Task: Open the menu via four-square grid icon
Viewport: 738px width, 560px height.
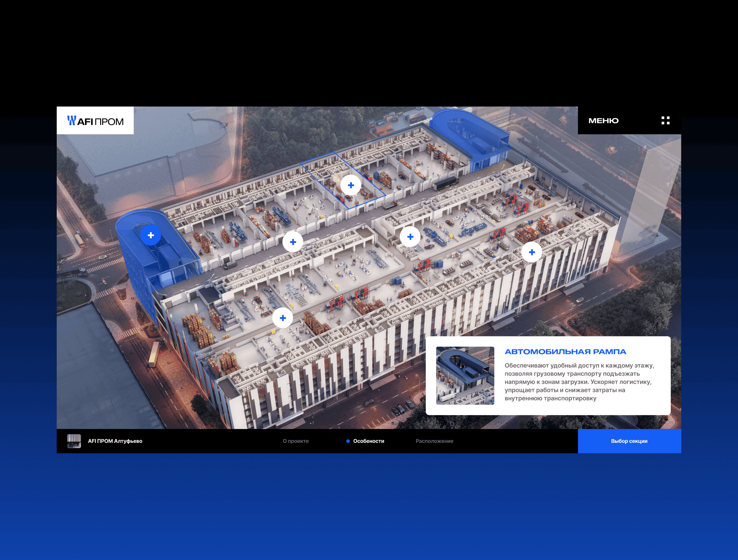Action: (665, 121)
